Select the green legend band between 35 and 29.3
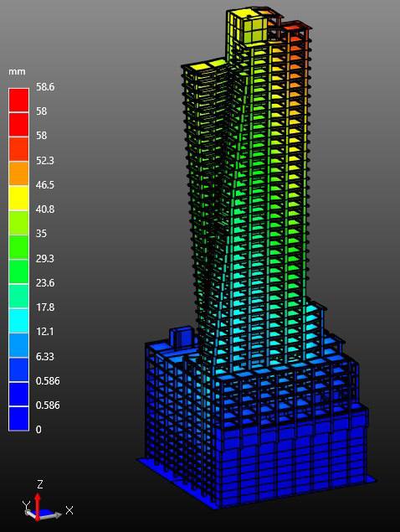Screen dimensions: 400x532 click(18, 247)
